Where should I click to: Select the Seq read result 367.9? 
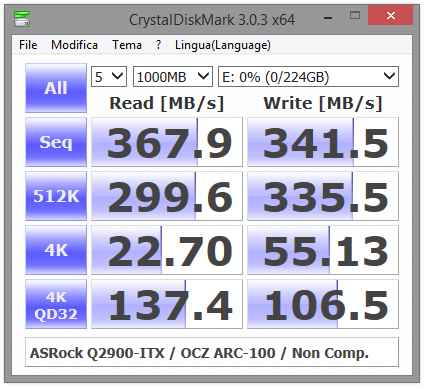[x=167, y=142]
